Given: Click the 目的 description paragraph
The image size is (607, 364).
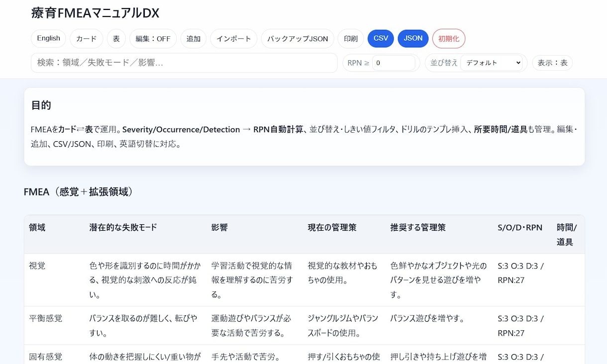Looking at the screenshot, I should (x=304, y=137).
